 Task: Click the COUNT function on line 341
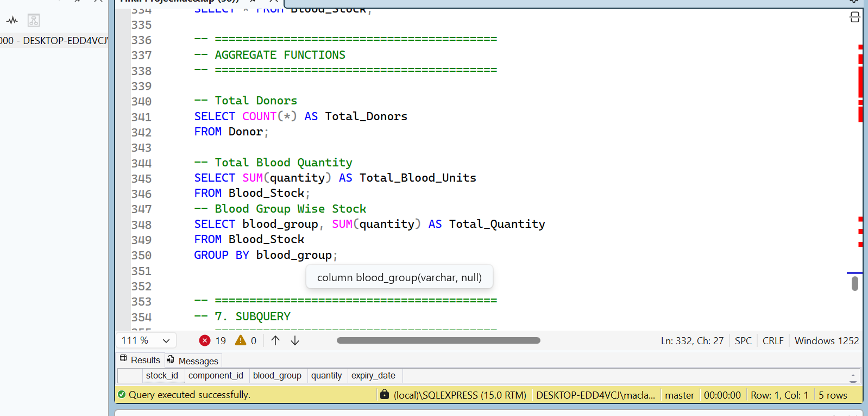point(259,116)
